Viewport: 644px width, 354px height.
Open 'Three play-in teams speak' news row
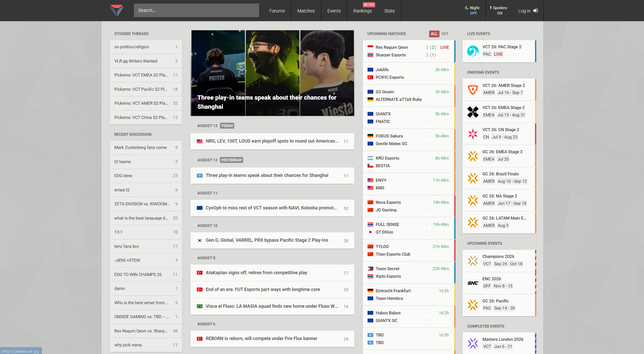(x=272, y=176)
